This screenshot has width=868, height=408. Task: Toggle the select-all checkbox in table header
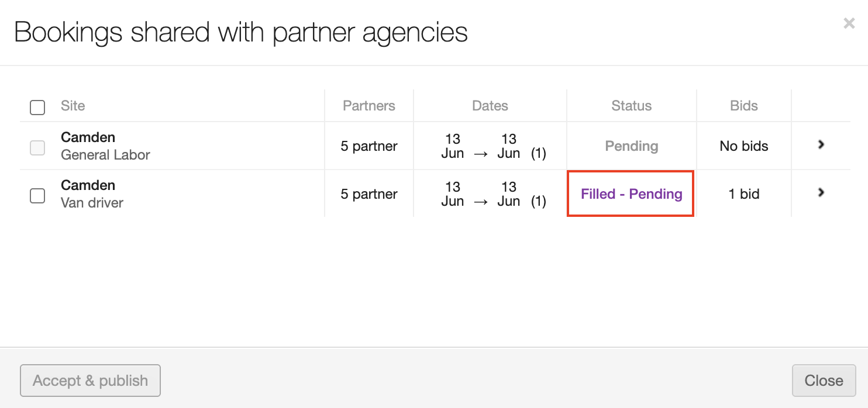click(37, 108)
